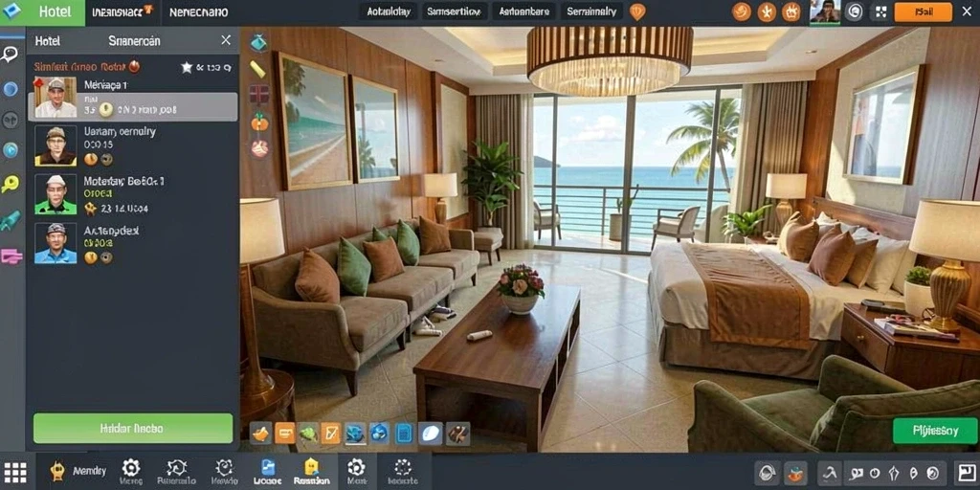Click the orange button at top right
Screen dimensions: 980x490
point(924,11)
